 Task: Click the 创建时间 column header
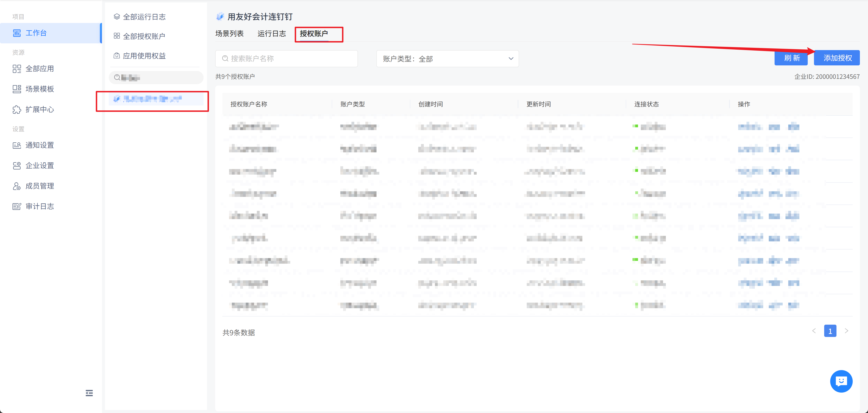pos(431,104)
